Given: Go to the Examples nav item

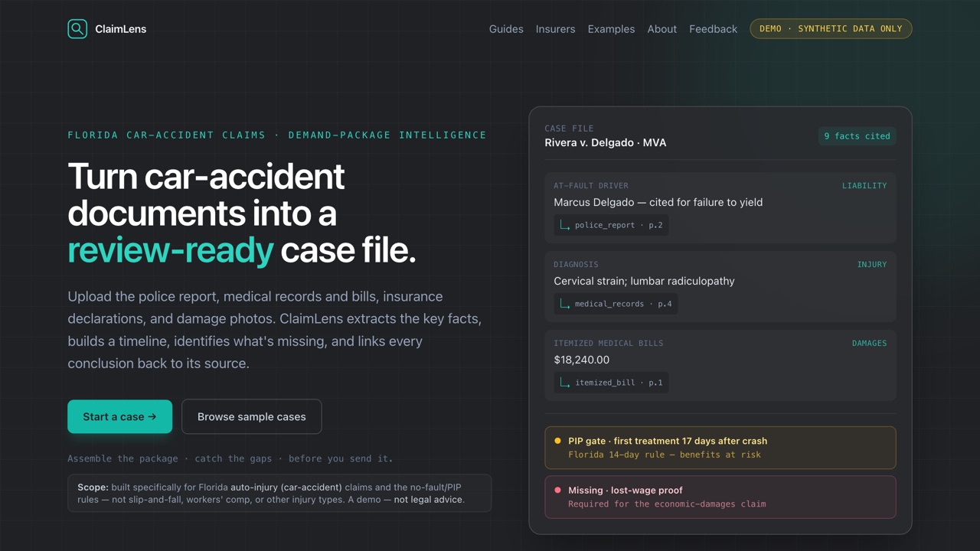Looking at the screenshot, I should pos(611,29).
